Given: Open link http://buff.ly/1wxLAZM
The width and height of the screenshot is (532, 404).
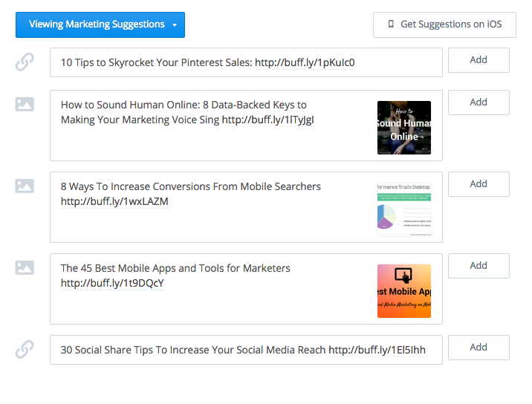Looking at the screenshot, I should tap(114, 201).
